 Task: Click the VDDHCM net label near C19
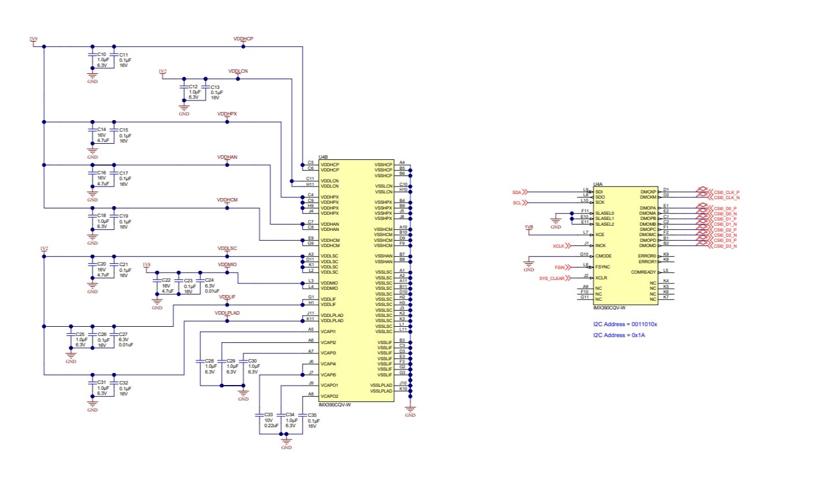pos(227,200)
